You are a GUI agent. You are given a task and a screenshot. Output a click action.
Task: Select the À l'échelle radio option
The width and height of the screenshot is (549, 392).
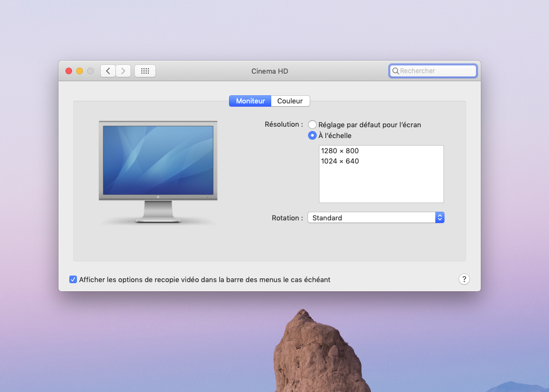312,135
